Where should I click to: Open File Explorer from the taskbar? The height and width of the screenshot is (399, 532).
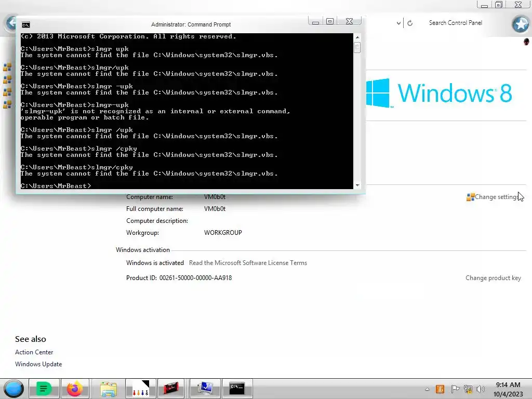click(108, 389)
